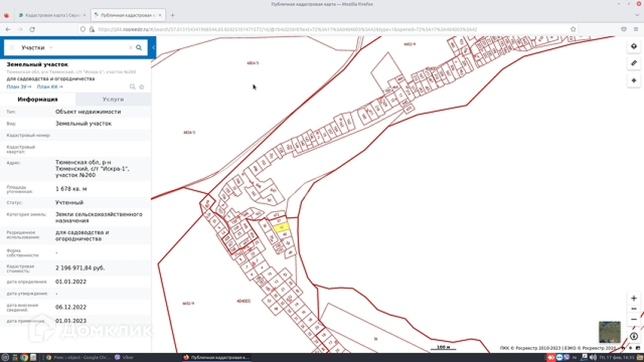This screenshot has width=644, height=362.
Task: Reload the page in Firefox
Action: 32,29
